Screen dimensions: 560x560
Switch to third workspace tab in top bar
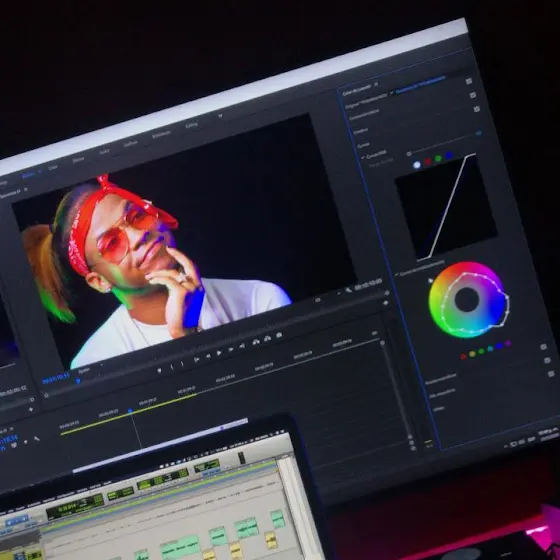78,159
